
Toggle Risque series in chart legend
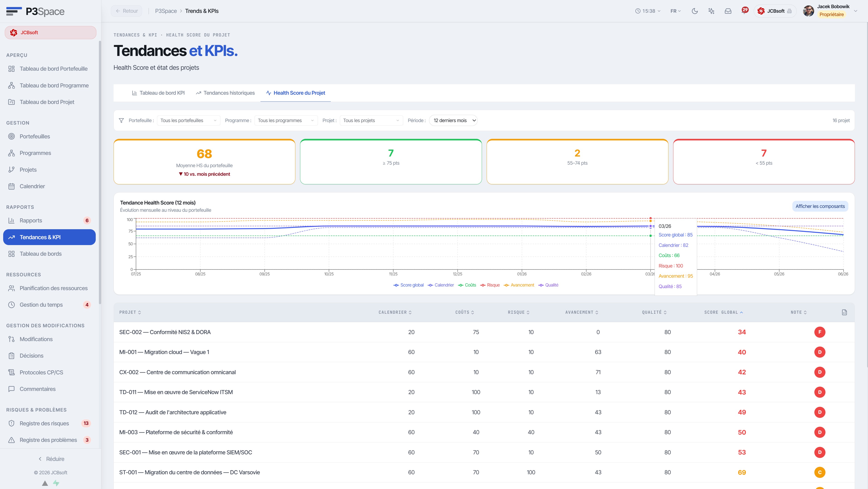[x=490, y=285]
